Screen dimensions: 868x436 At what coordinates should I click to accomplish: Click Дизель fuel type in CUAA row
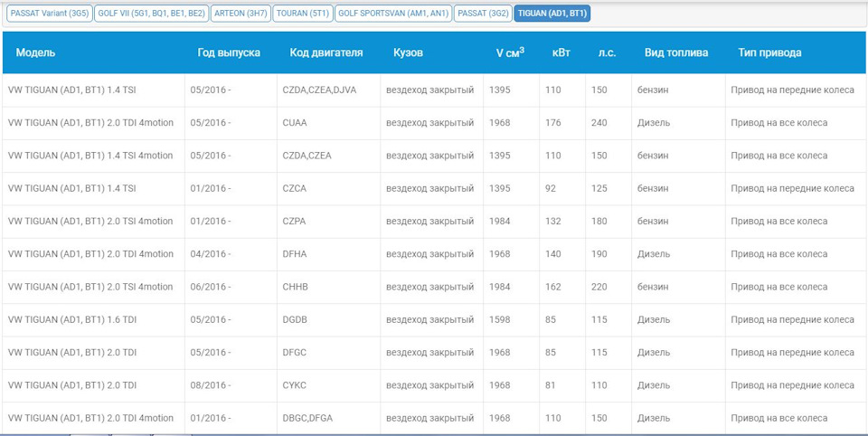coord(654,122)
